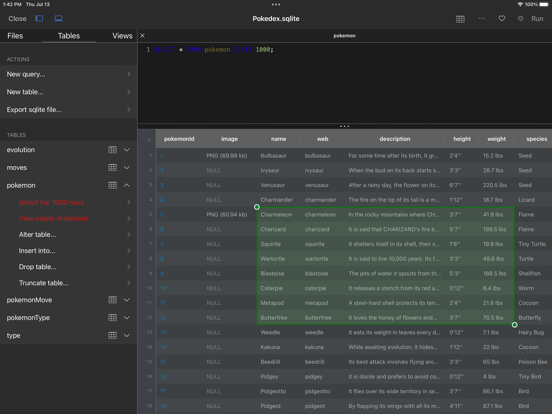Run the SQL query
The width and height of the screenshot is (552, 414).
537,19
